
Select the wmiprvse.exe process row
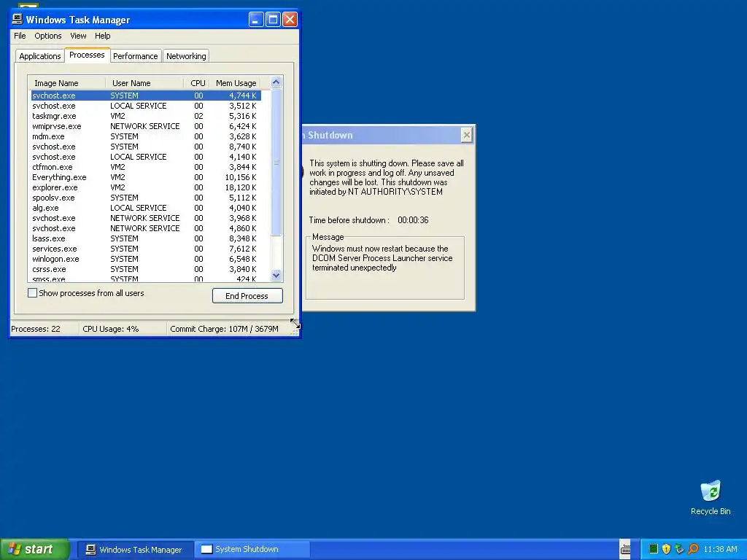146,126
